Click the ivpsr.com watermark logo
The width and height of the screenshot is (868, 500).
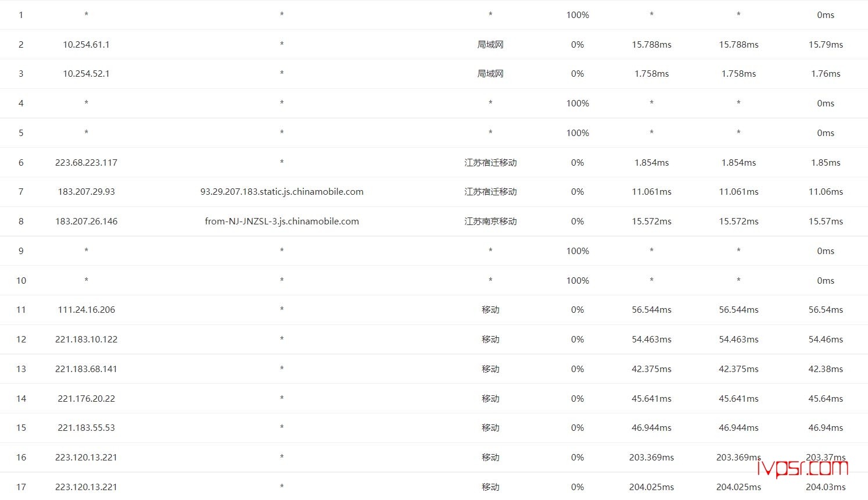coord(802,468)
